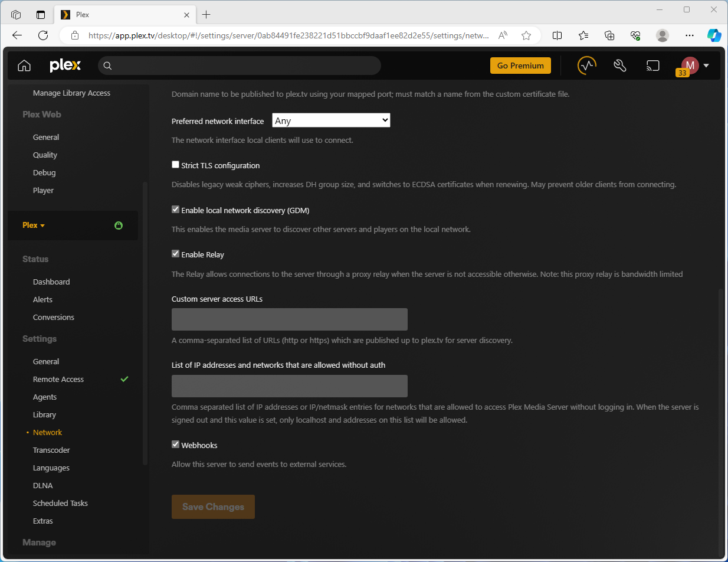Open settings via the wrench icon
The image size is (728, 562).
point(619,66)
